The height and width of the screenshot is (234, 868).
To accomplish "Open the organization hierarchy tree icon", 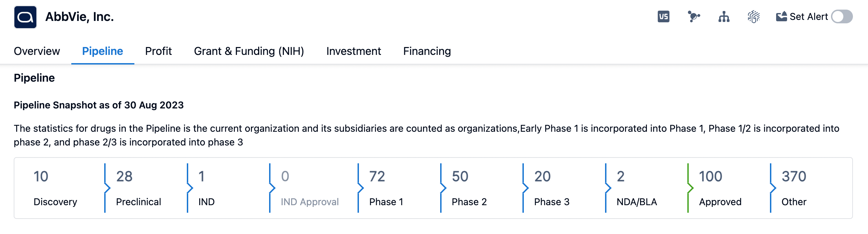I will (724, 16).
